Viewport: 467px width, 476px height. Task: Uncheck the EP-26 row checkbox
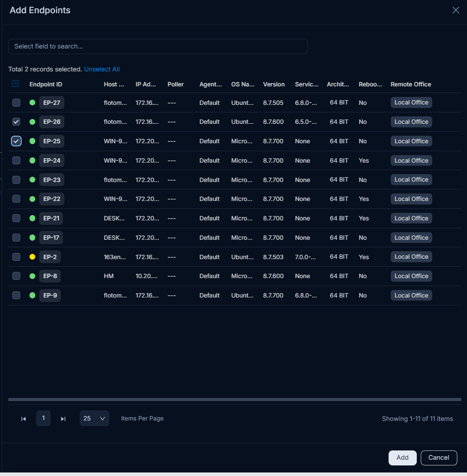16,122
